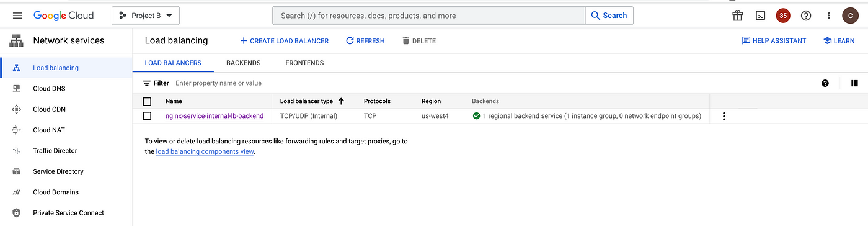Click Create Load Balancer button
868x226 pixels.
[284, 41]
